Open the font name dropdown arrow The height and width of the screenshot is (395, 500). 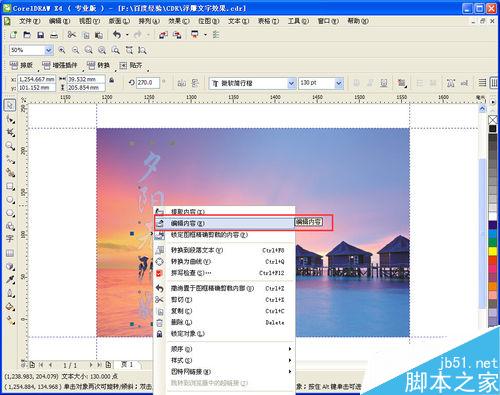(291, 83)
